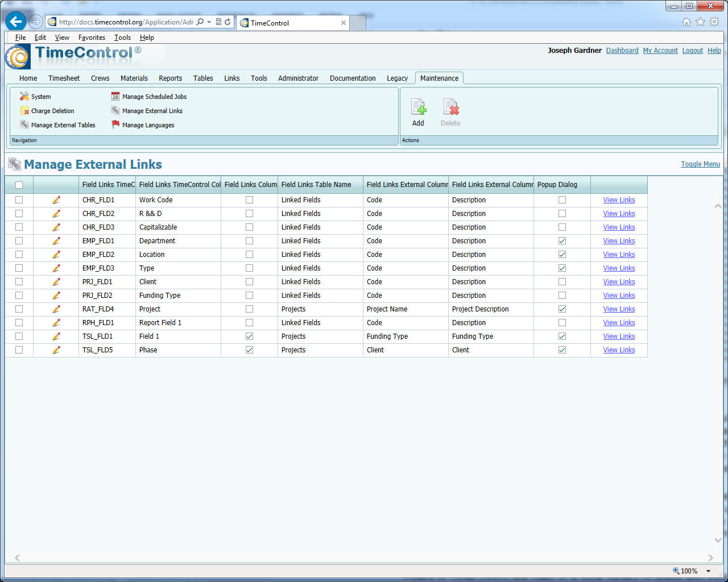The height and width of the screenshot is (582, 728).
Task: Toggle Field Links Column checkbox for Phase row
Action: 250,350
